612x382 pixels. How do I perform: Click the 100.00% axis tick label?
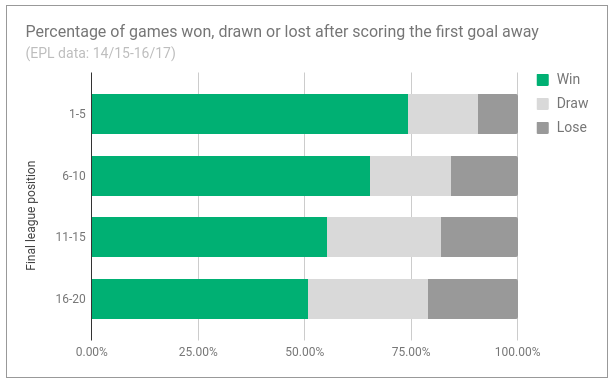point(518,352)
